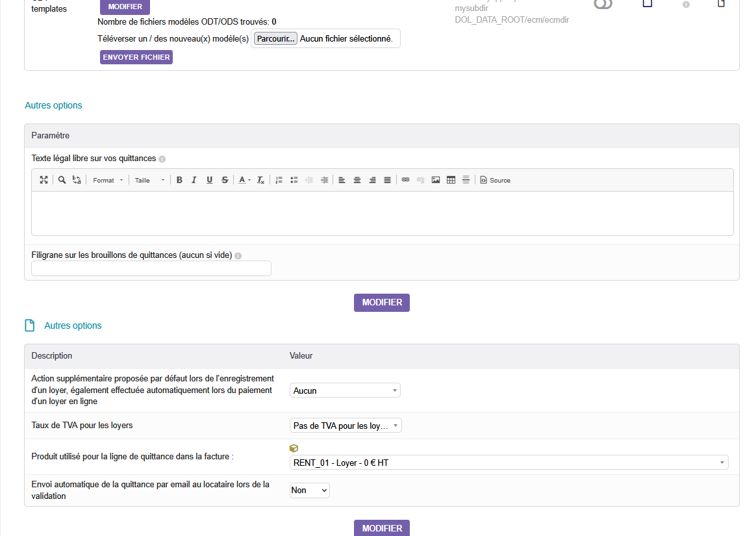Click the document icon beside Autres options
This screenshot has width=756, height=536.
click(x=30, y=325)
